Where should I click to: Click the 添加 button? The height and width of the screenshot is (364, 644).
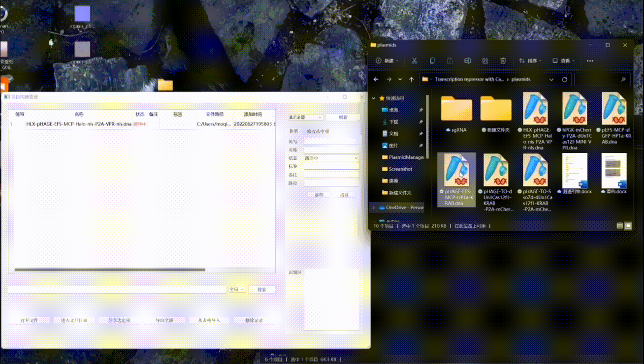tap(319, 195)
